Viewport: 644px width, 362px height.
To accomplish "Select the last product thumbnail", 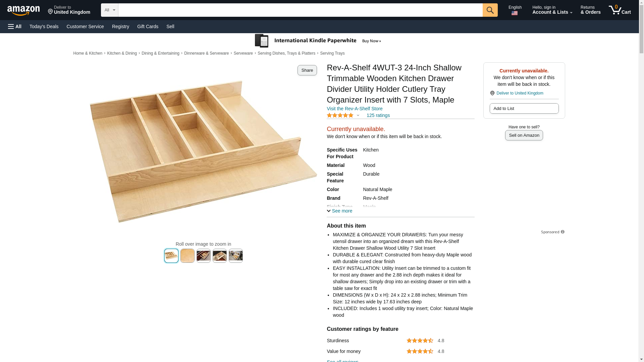I will (x=236, y=256).
